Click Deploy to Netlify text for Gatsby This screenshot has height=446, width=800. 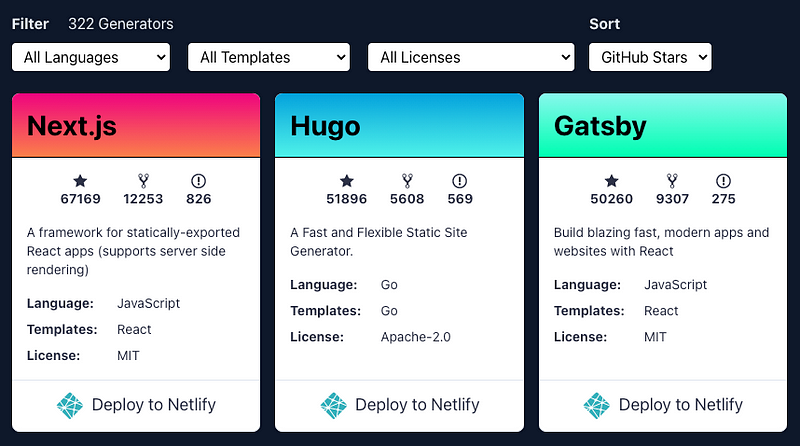click(681, 405)
